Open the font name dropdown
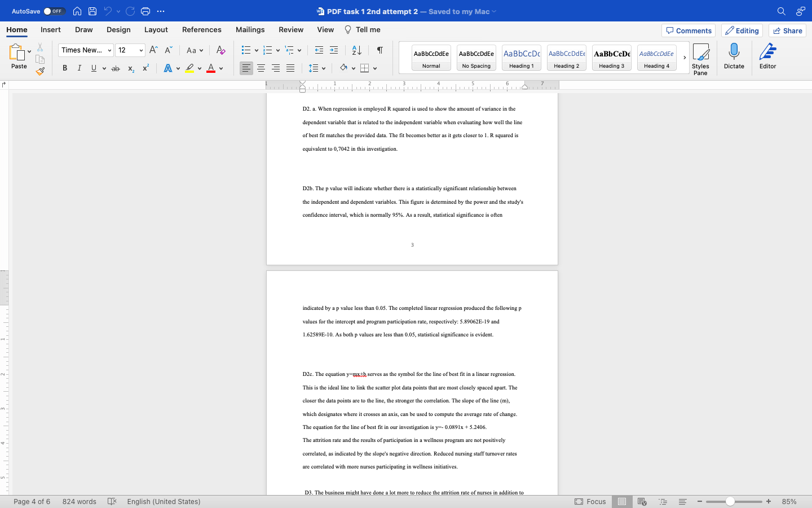 pos(85,50)
